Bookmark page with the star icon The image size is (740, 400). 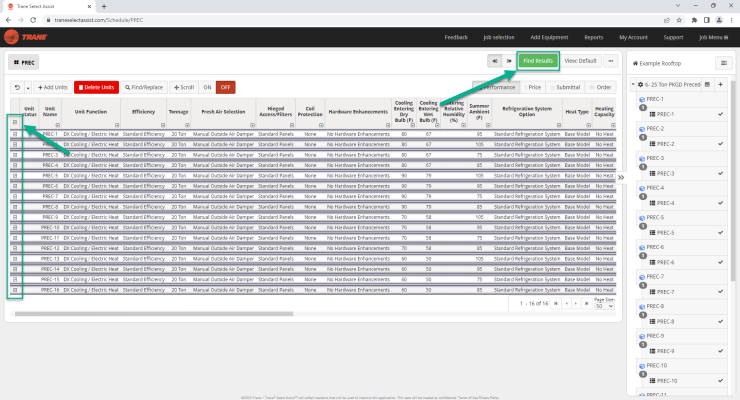click(679, 20)
